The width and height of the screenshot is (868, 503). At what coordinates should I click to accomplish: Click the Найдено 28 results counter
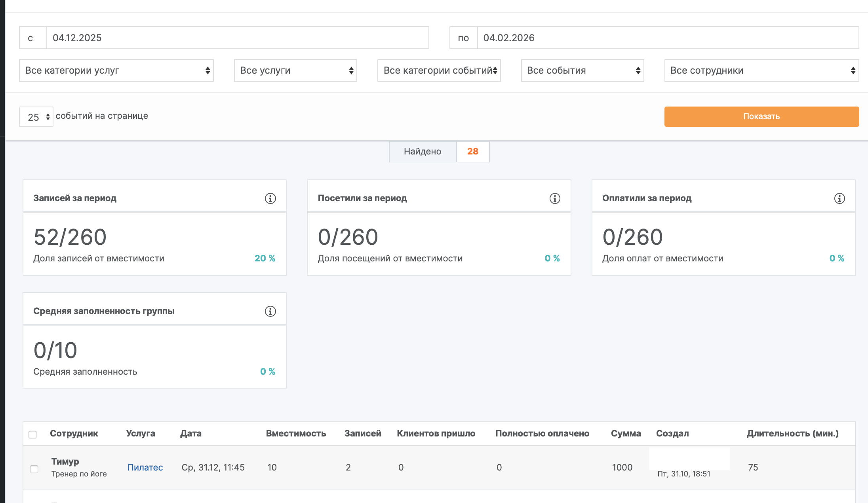click(439, 151)
